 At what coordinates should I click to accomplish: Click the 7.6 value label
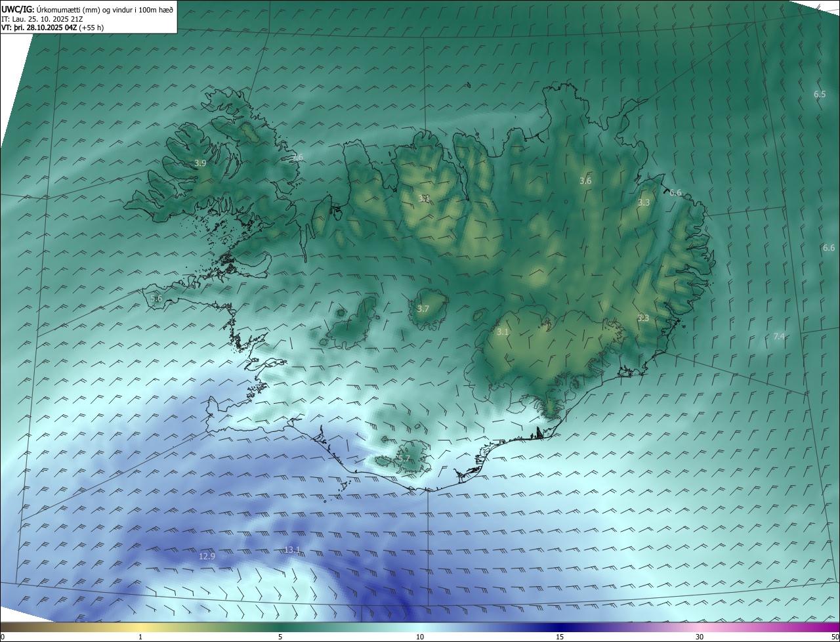click(x=297, y=157)
